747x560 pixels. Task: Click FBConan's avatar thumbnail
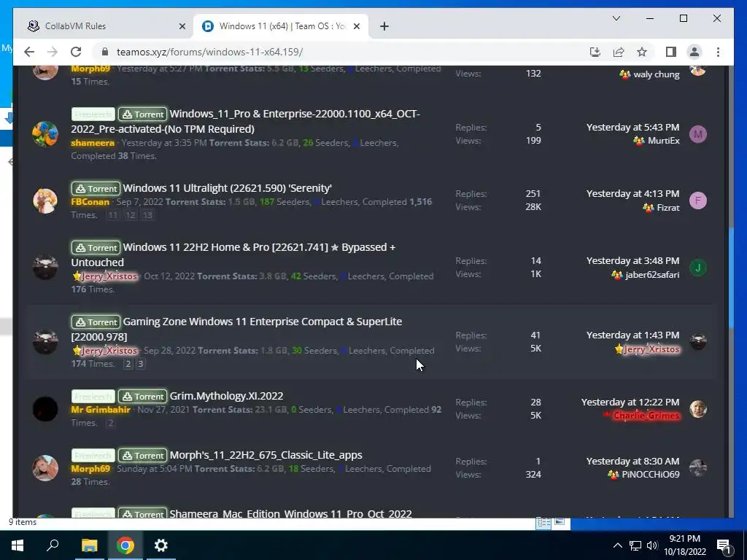point(45,201)
